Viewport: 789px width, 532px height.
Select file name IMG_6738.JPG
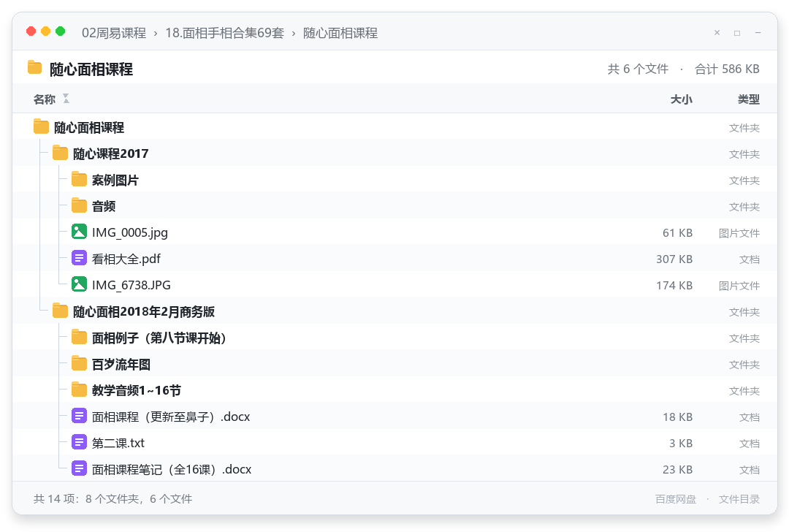coord(131,285)
